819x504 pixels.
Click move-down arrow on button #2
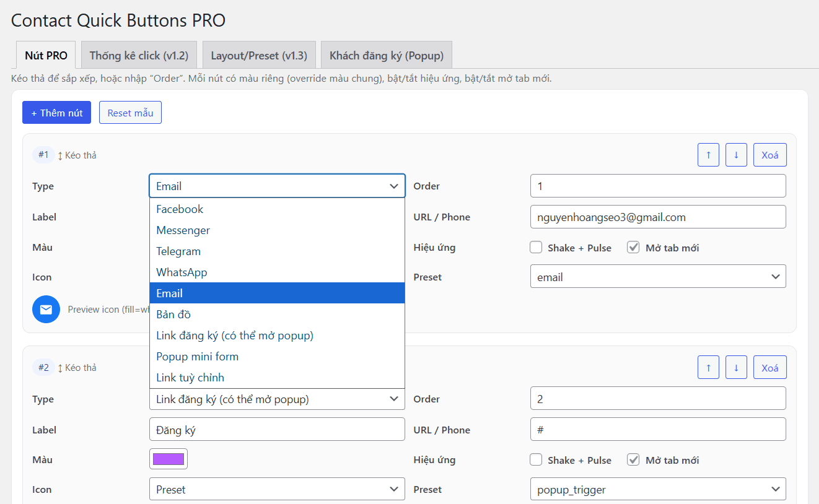[x=736, y=368]
